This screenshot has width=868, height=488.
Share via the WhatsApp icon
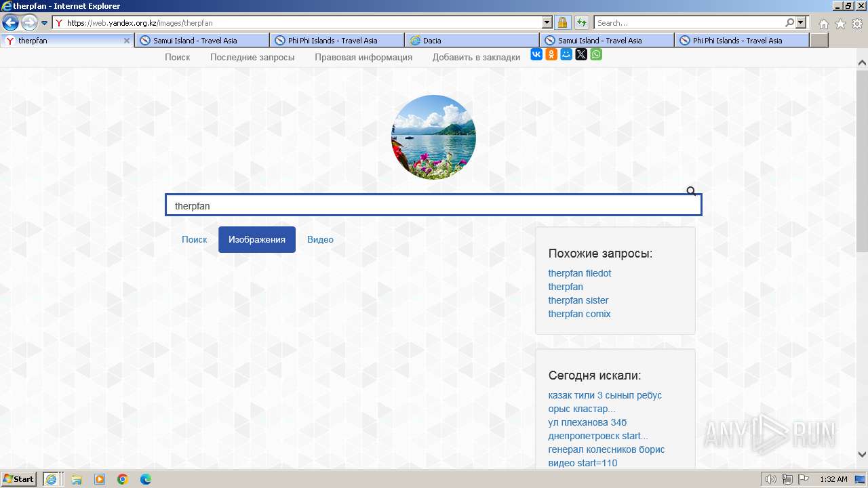pyautogui.click(x=596, y=54)
